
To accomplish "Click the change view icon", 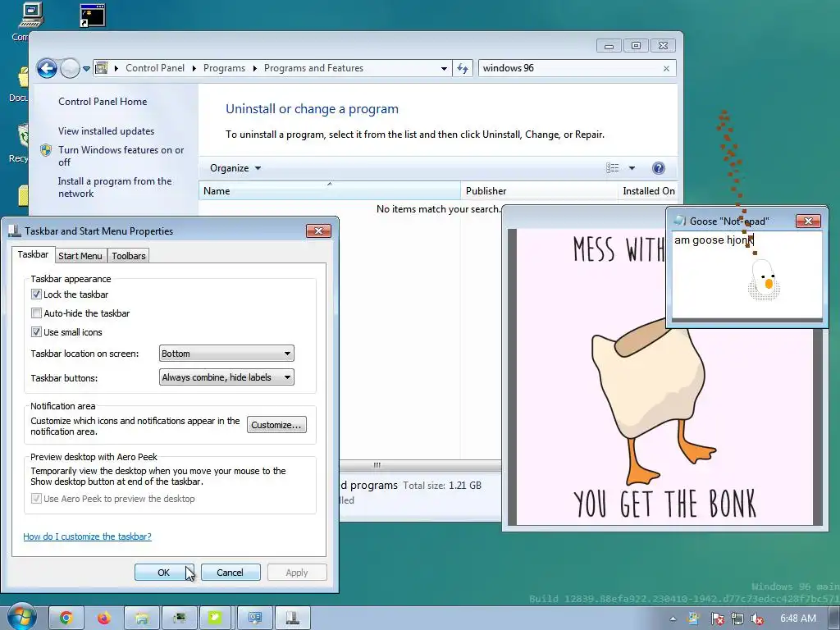I will [612, 168].
